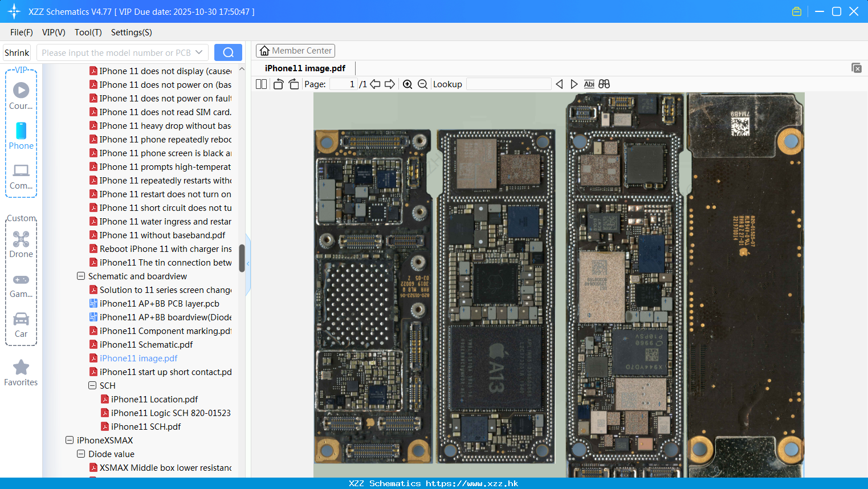Image resolution: width=868 pixels, height=489 pixels.
Task: Go to the next page arrow
Action: coord(390,84)
